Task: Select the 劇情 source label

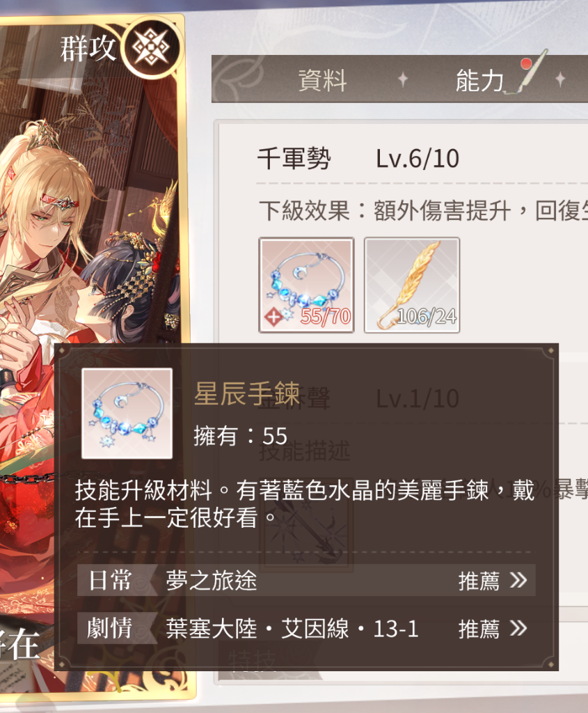Action: (111, 629)
